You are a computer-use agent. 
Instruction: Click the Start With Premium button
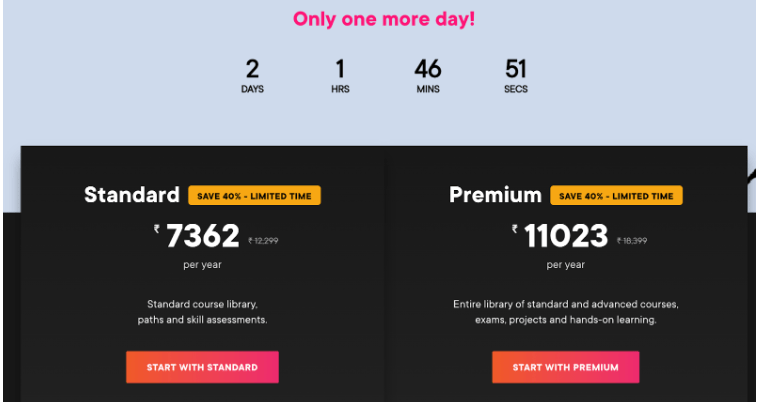(565, 367)
